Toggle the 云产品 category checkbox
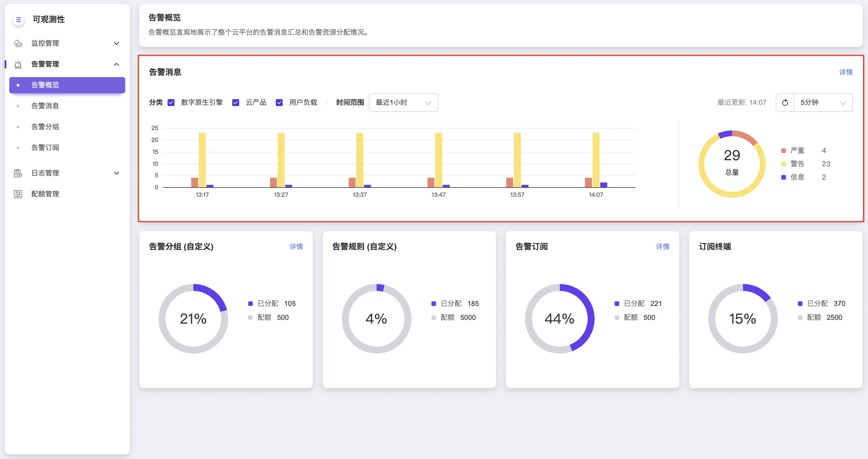This screenshot has width=868, height=459. pos(235,103)
